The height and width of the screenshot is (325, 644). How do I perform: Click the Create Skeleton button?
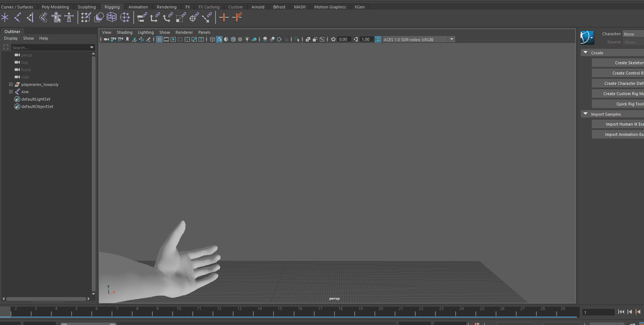618,63
